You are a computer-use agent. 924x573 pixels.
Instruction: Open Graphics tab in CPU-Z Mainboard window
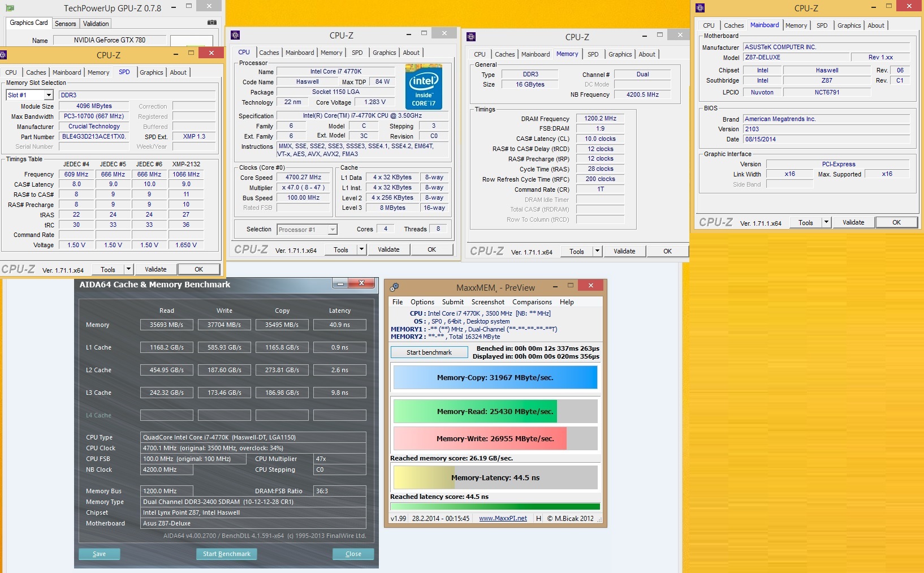click(x=849, y=25)
